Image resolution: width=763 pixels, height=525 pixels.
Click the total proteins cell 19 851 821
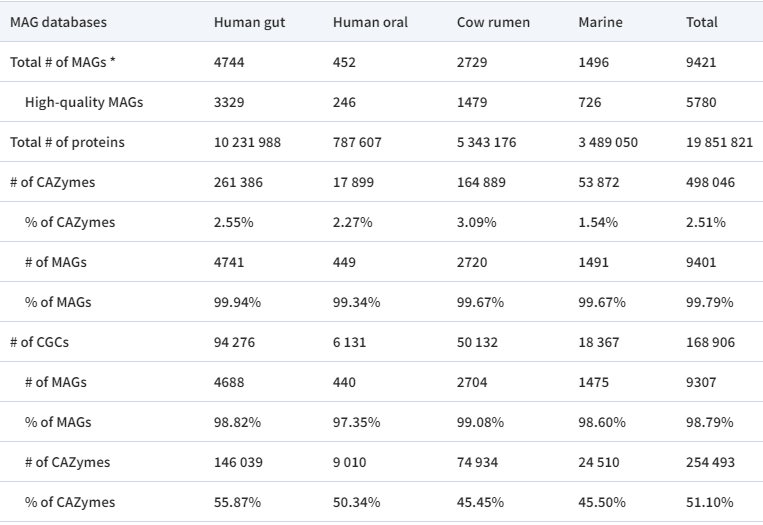(x=719, y=142)
